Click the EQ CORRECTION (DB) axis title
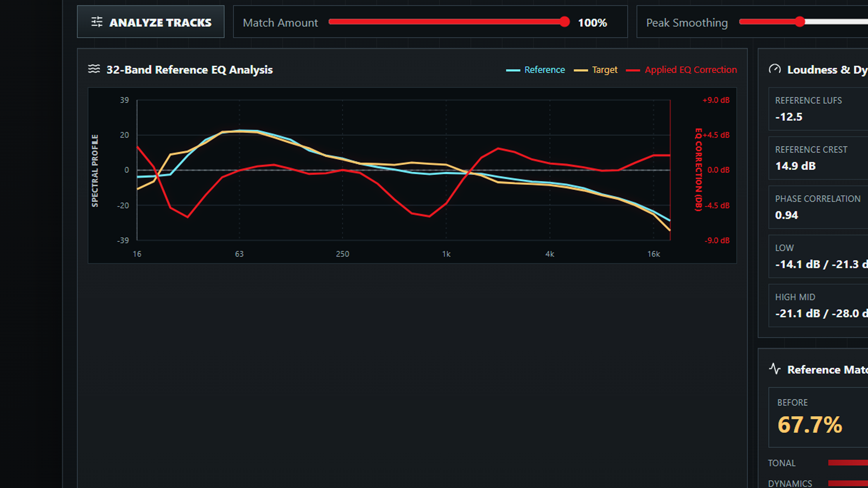This screenshot has width=868, height=488. (x=699, y=169)
